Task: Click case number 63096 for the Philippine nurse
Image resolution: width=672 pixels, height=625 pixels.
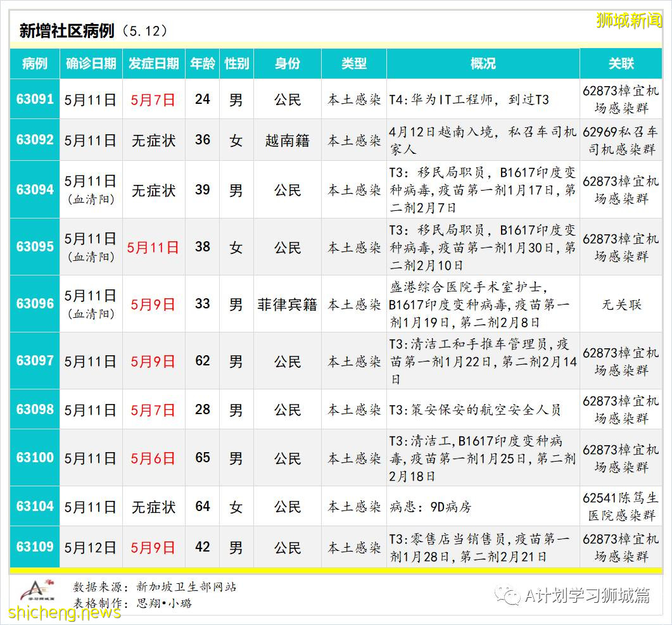Action: (x=35, y=304)
